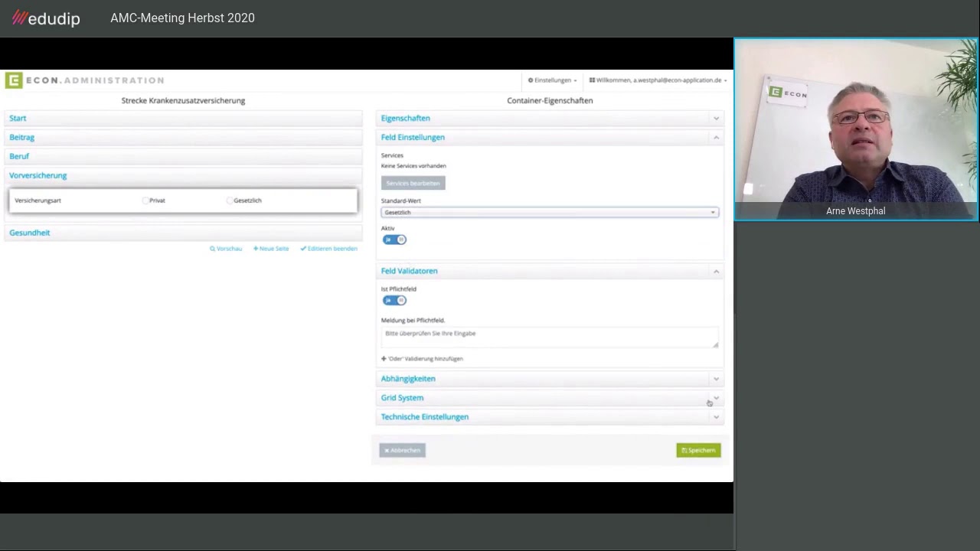Click the Meldung bei Pflichtfeld text area
The image size is (980, 551).
tap(550, 337)
